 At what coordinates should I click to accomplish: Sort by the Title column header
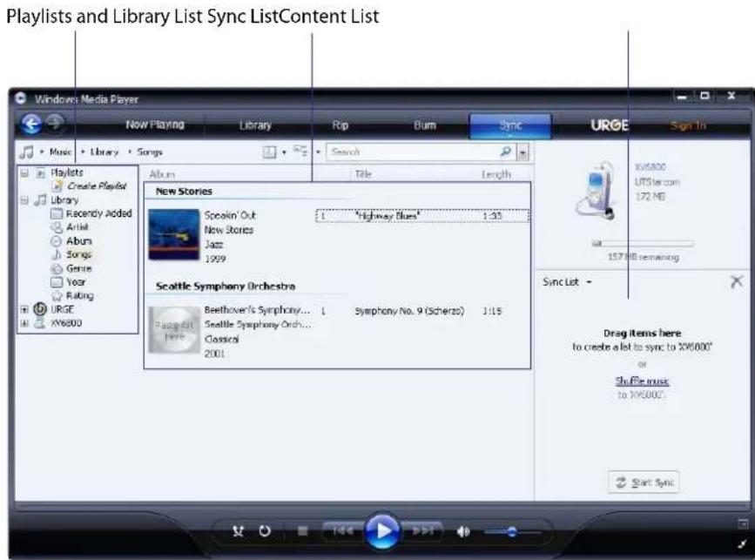coord(363,174)
